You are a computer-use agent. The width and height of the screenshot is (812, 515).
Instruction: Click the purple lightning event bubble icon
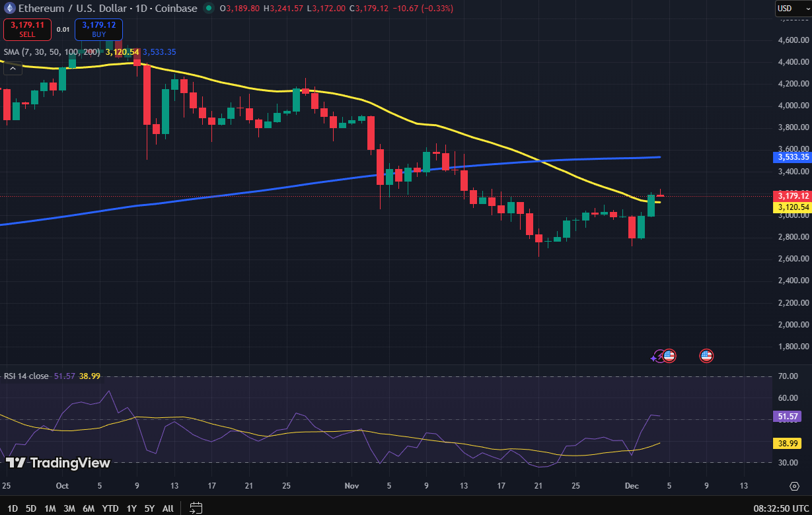[660, 356]
